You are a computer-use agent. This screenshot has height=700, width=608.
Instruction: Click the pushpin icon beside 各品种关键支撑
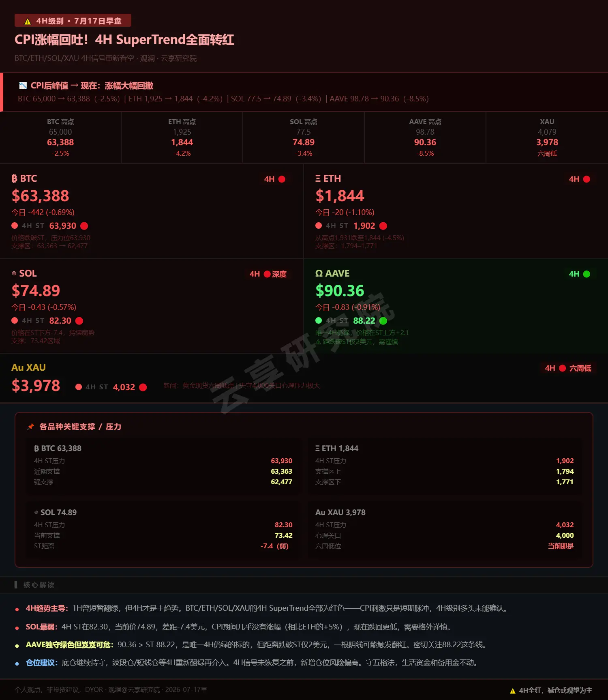(x=31, y=427)
